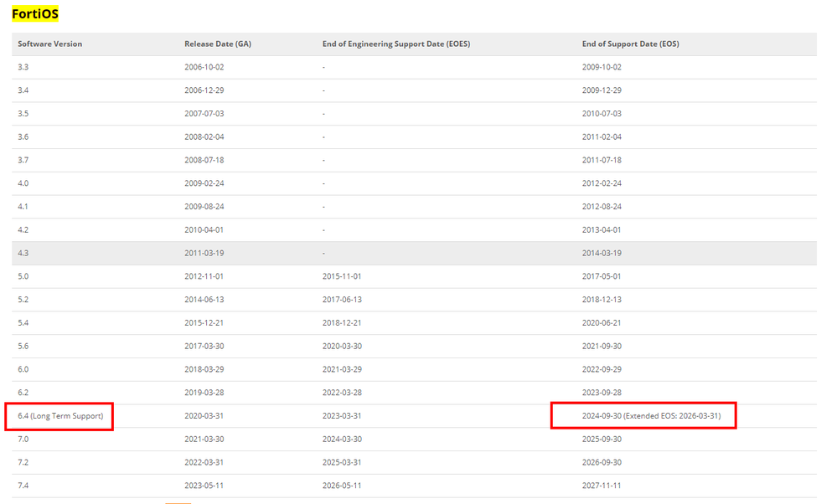Select the version 6.2 cell
This screenshot has width=837, height=504.
(x=23, y=393)
